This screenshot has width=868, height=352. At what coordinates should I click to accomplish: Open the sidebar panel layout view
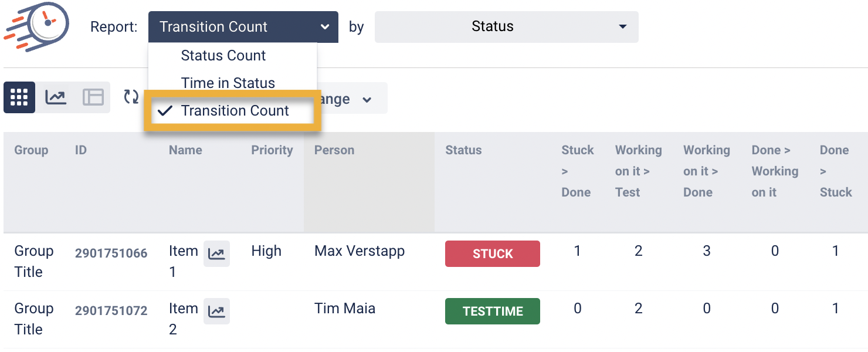[93, 97]
